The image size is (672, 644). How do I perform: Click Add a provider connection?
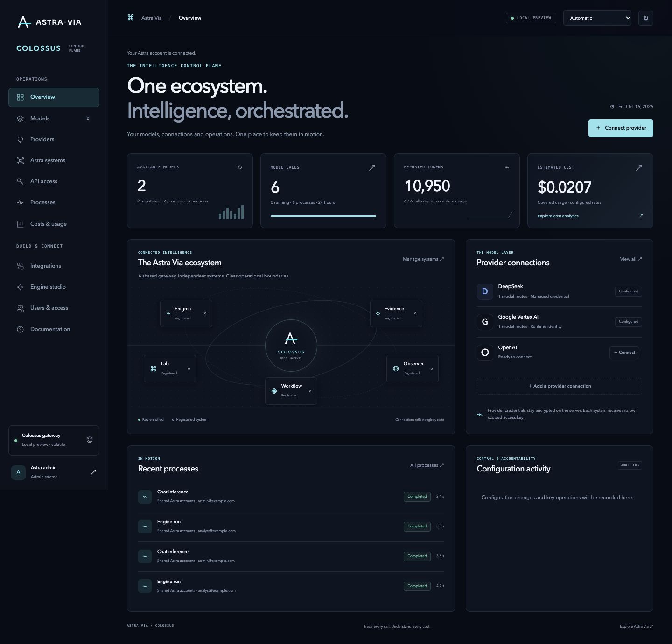point(560,386)
